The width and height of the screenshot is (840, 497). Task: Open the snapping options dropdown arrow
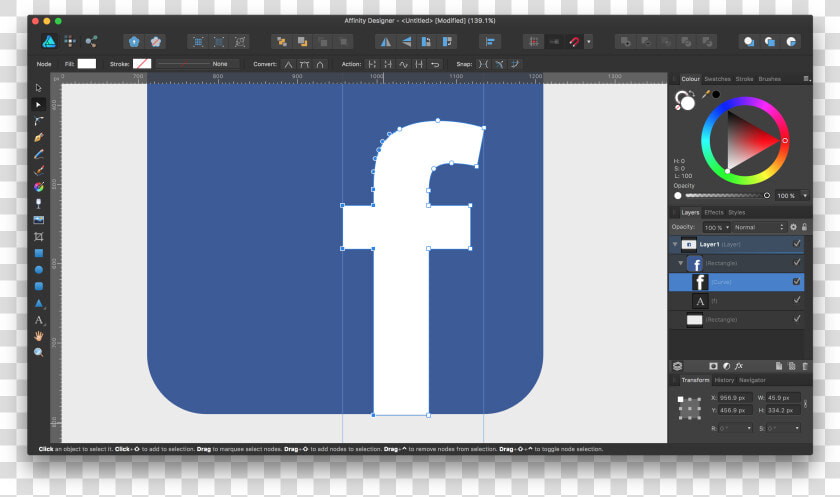click(x=589, y=42)
